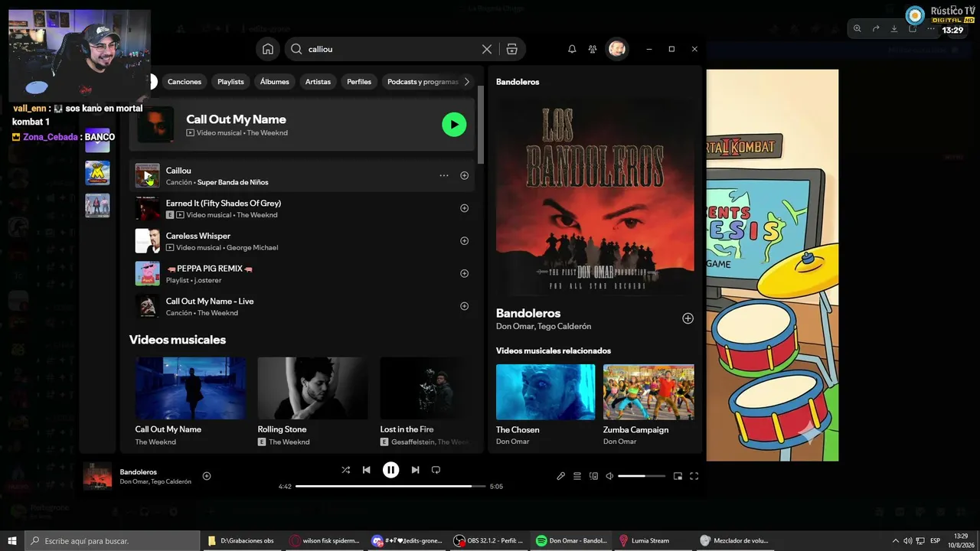Add PEPPA PIG REMIX playlist to library
Screen dimensions: 980x551
tap(464, 274)
